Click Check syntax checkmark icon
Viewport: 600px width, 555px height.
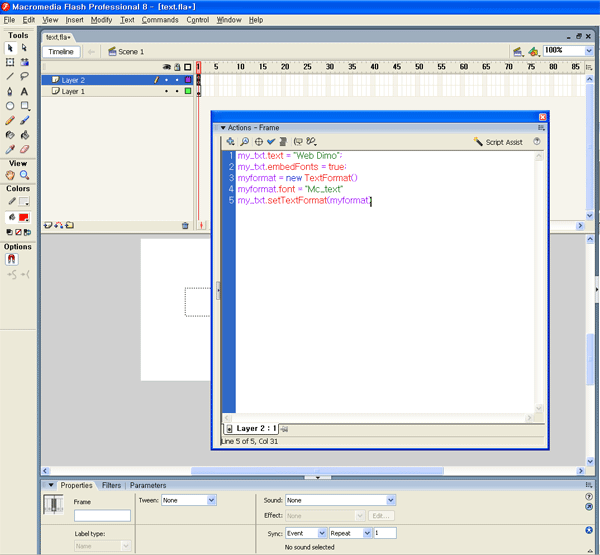click(271, 142)
